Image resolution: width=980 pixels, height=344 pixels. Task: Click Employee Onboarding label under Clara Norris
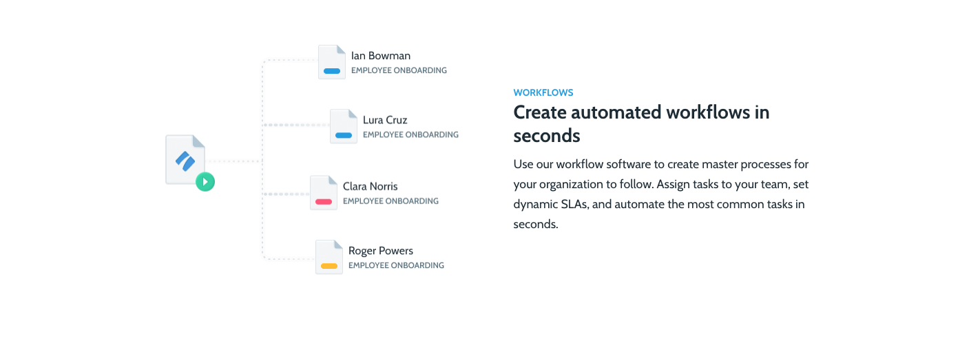click(390, 201)
